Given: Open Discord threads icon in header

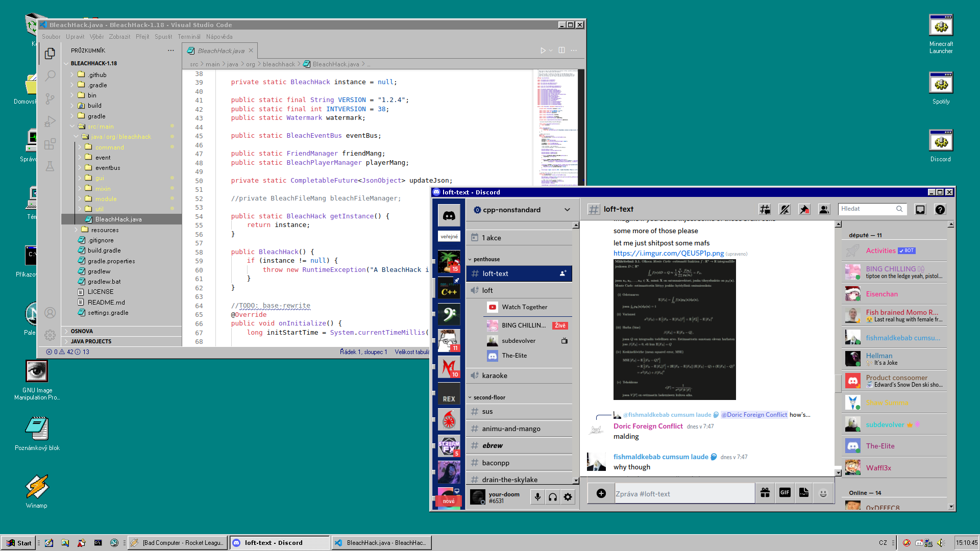Looking at the screenshot, I should coord(765,209).
